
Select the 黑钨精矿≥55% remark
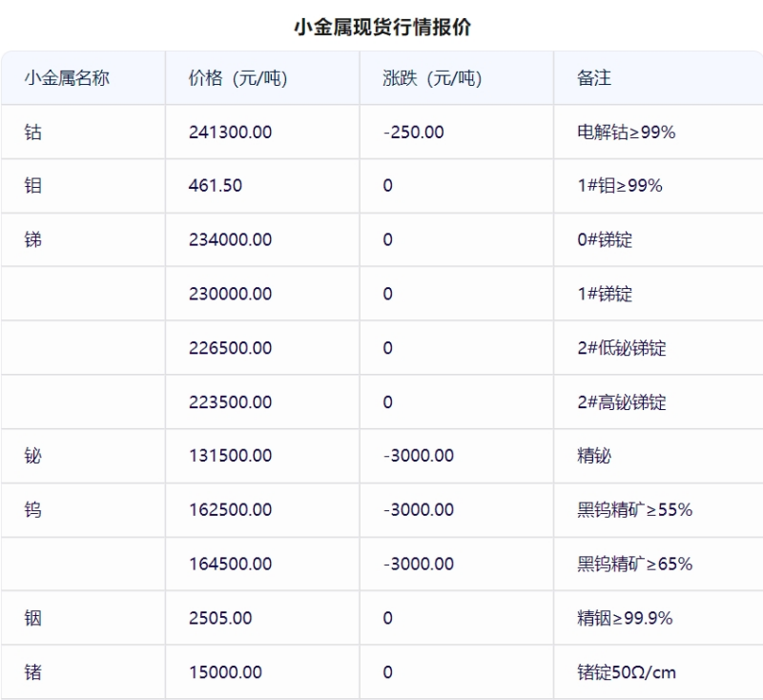tap(635, 509)
